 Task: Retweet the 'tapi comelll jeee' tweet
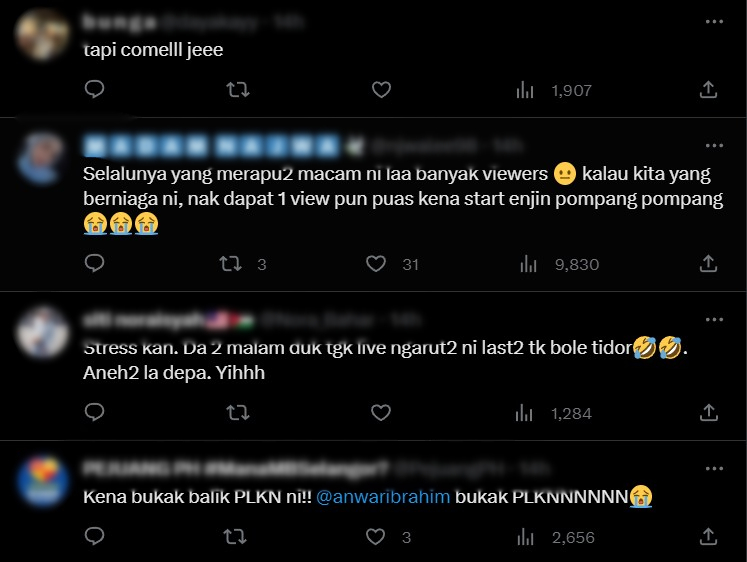click(238, 90)
